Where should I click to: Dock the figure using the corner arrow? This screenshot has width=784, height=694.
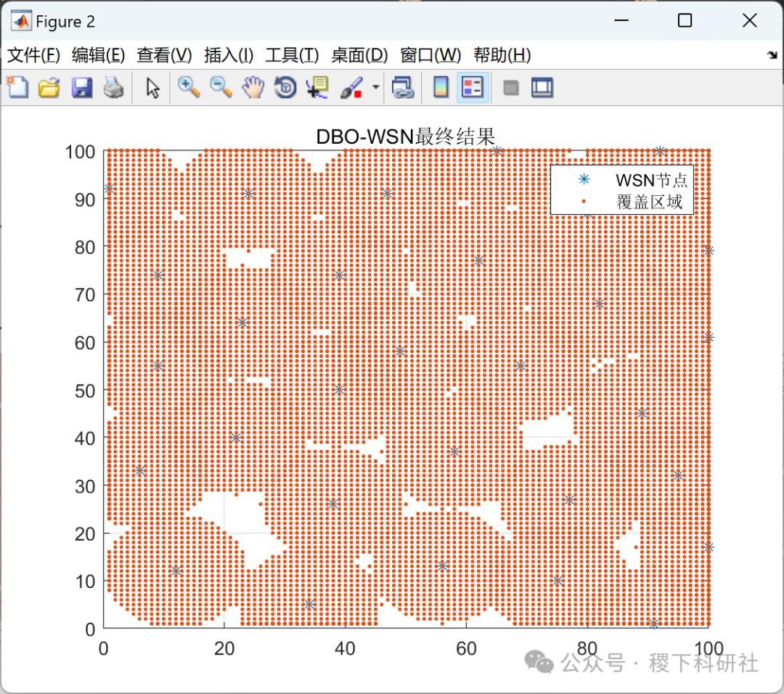pyautogui.click(x=772, y=54)
